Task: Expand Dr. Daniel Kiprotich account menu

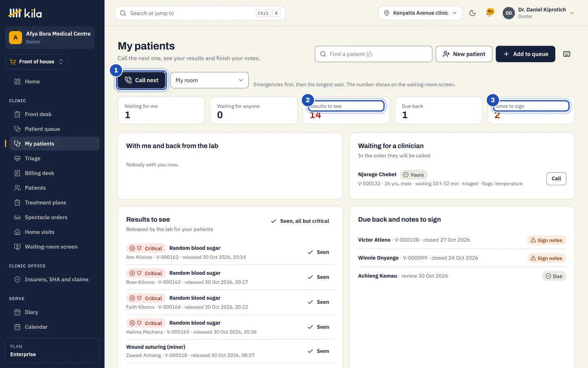Action: point(539,13)
